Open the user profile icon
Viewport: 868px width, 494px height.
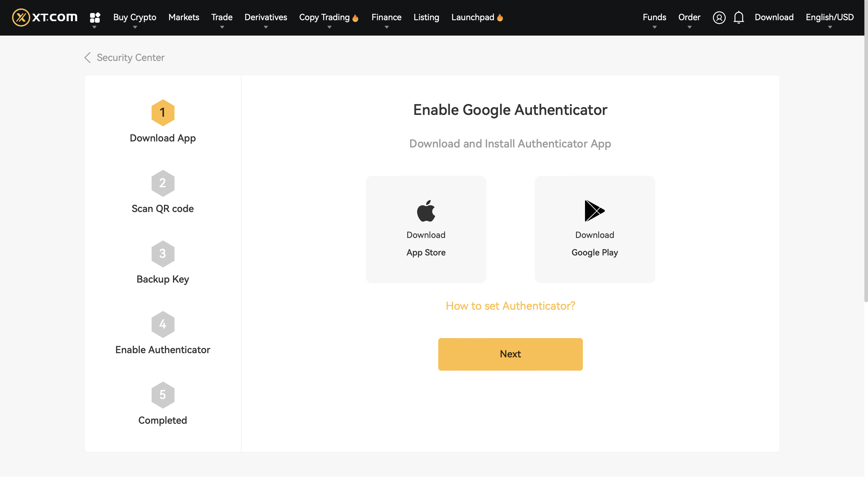719,17
